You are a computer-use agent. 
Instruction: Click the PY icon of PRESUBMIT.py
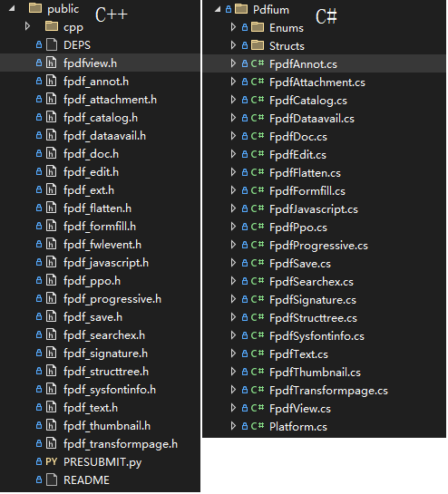click(52, 463)
